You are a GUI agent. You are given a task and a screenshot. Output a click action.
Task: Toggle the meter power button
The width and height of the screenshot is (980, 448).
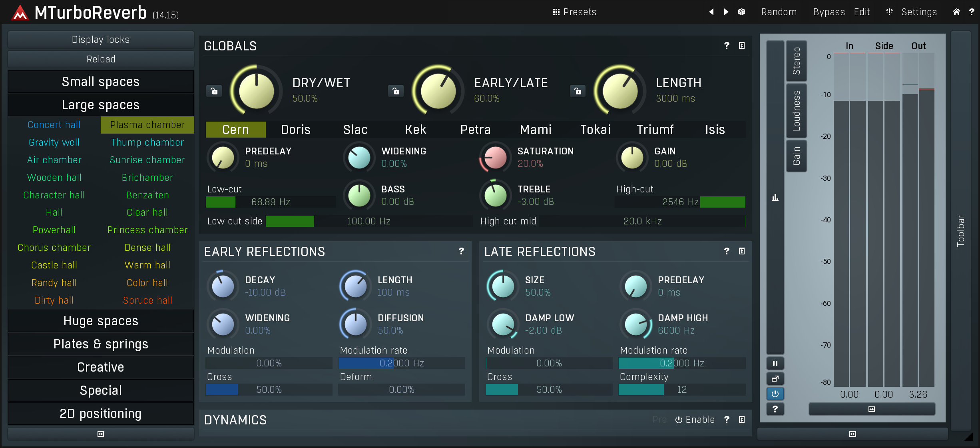pos(775,394)
